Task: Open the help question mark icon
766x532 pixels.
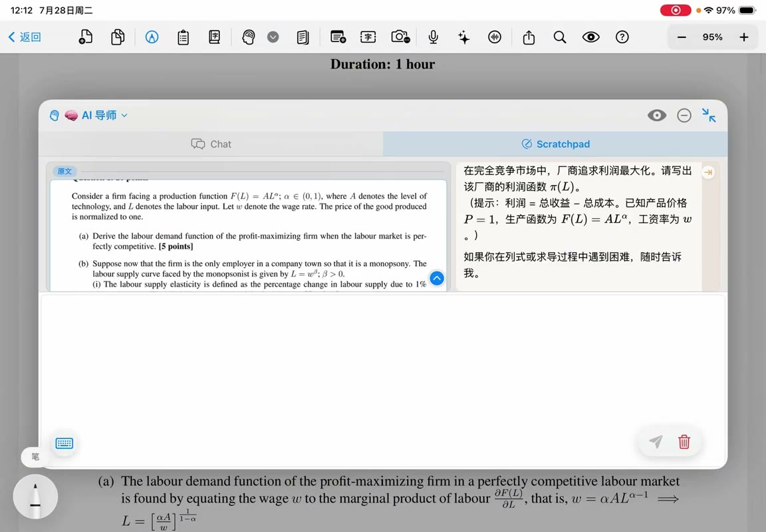Action: click(x=622, y=37)
